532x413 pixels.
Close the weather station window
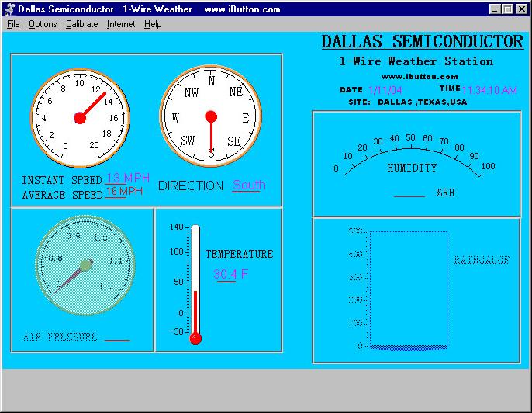click(521, 9)
